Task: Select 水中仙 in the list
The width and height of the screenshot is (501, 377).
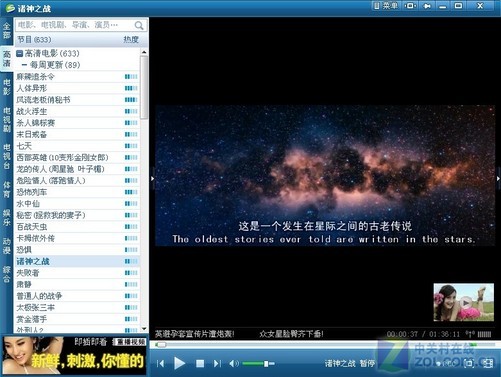Action: 77,204
